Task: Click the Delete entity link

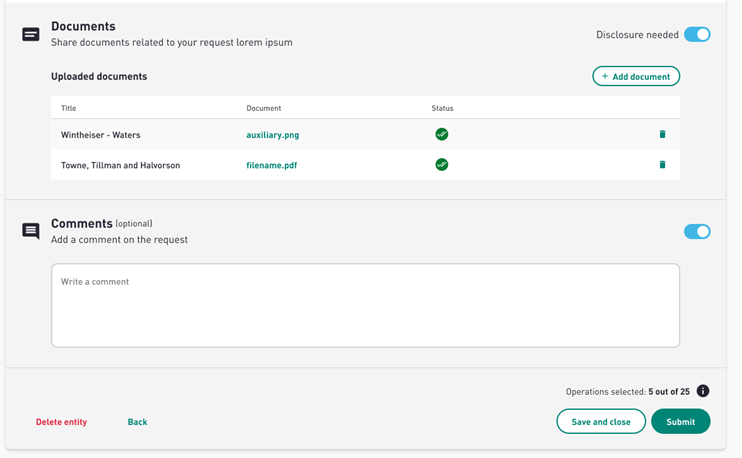Action: tap(62, 422)
